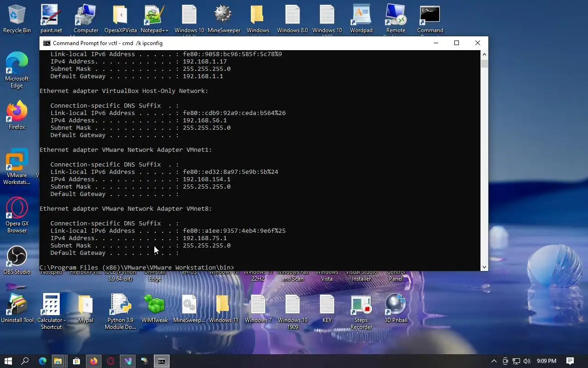The height and width of the screenshot is (368, 588).
Task: Switch to the Command Prompt taskbar button
Action: pos(161,361)
